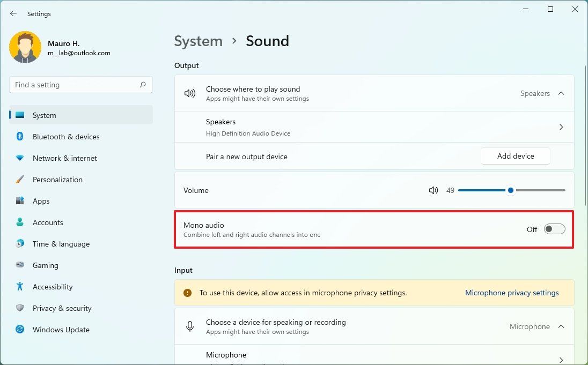Image resolution: width=588 pixels, height=365 pixels.
Task: Collapse the Choose where to play sound section
Action: coord(561,93)
